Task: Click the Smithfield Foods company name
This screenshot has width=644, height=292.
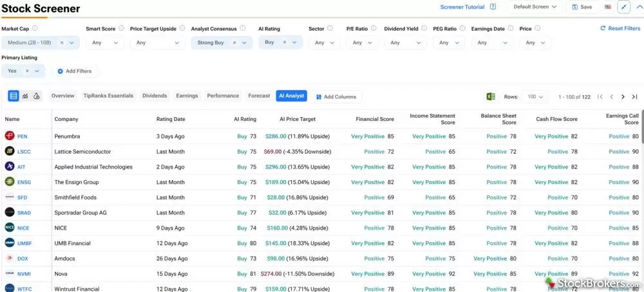Action: coord(75,197)
